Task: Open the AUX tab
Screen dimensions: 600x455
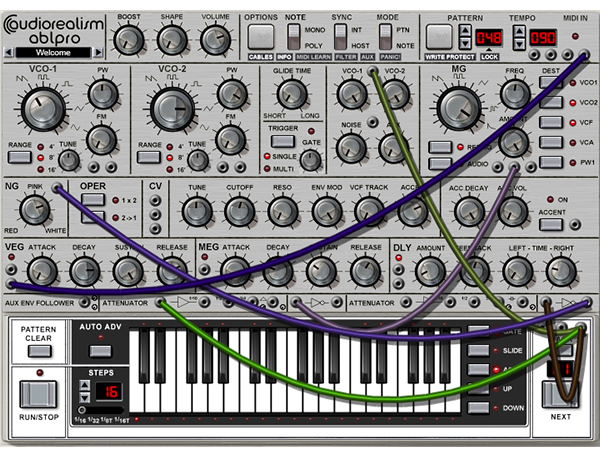Action: coord(368,57)
